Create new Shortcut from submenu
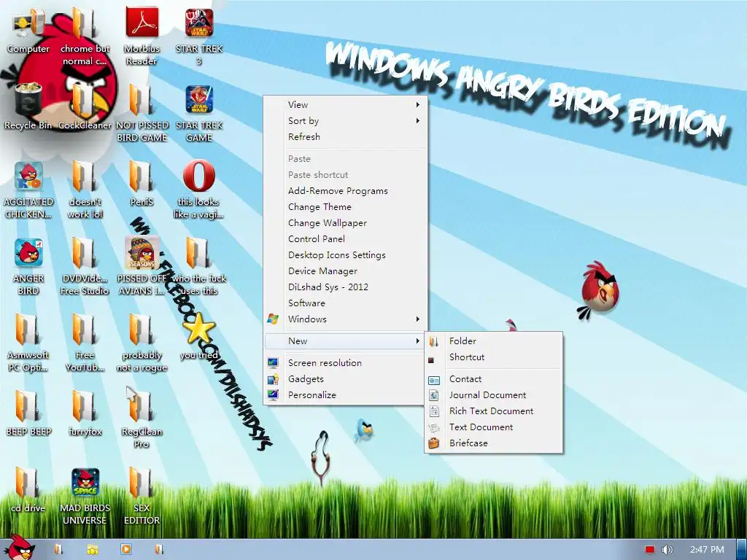 tap(494, 357)
